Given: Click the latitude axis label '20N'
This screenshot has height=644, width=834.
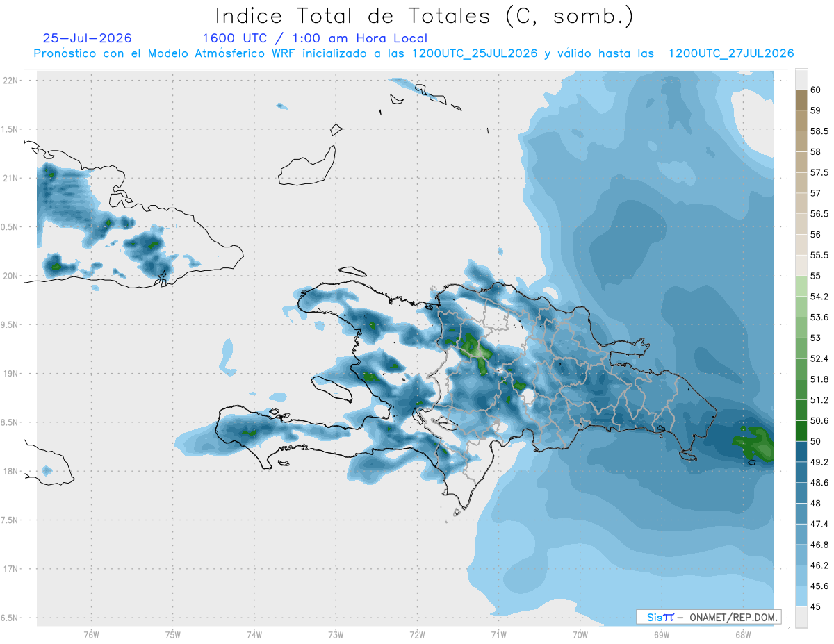Looking at the screenshot, I should [10, 276].
